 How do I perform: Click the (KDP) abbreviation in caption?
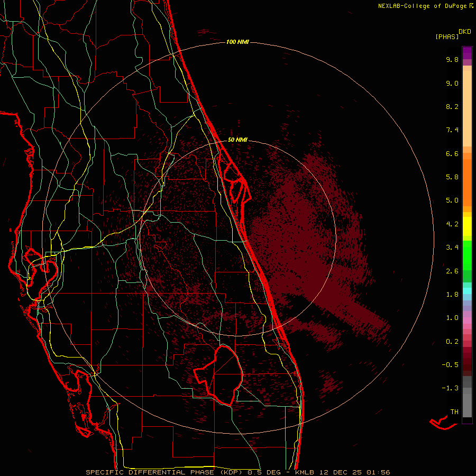point(231,472)
